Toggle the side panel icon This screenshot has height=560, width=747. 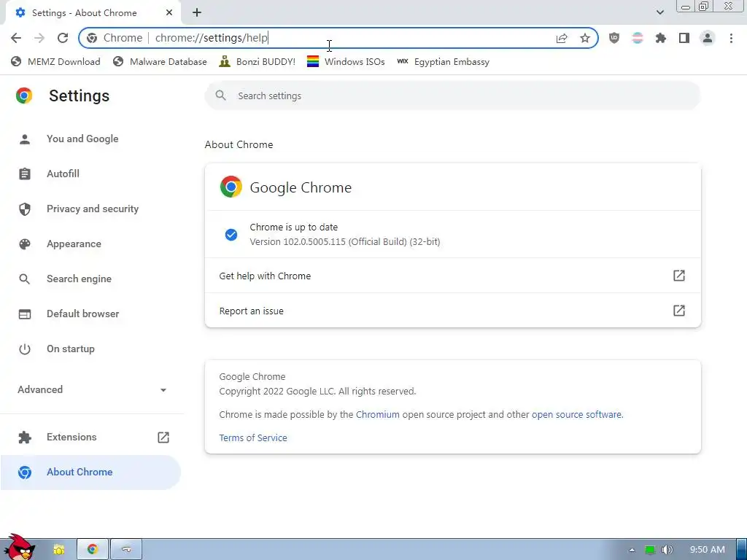(684, 38)
